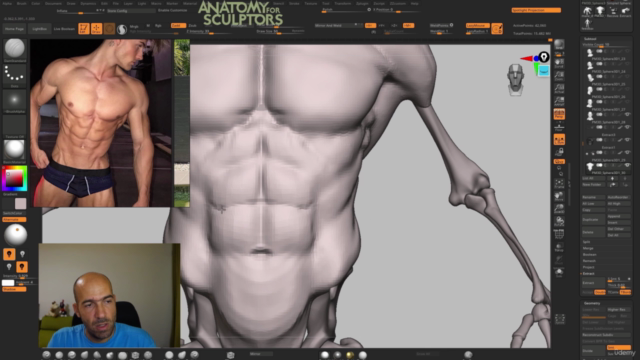This screenshot has width=640, height=360.
Task: Open the current brush thumbnail selector
Action: click(14, 49)
